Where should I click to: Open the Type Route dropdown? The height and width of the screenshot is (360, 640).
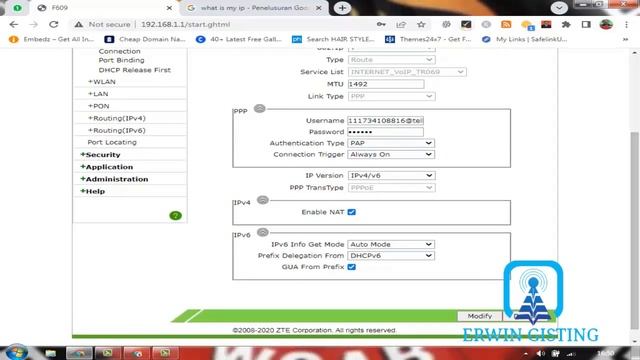pyautogui.click(x=391, y=60)
